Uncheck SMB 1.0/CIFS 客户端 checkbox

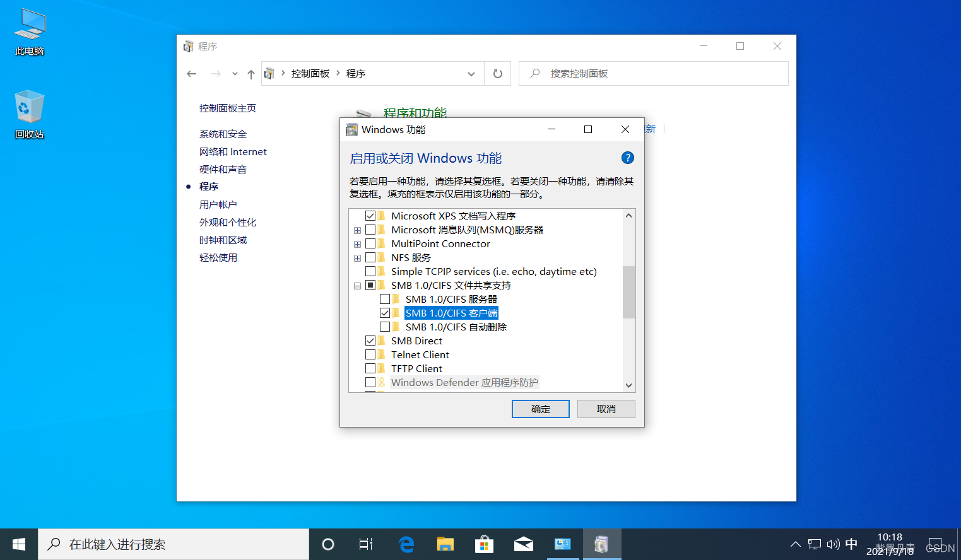tap(385, 313)
